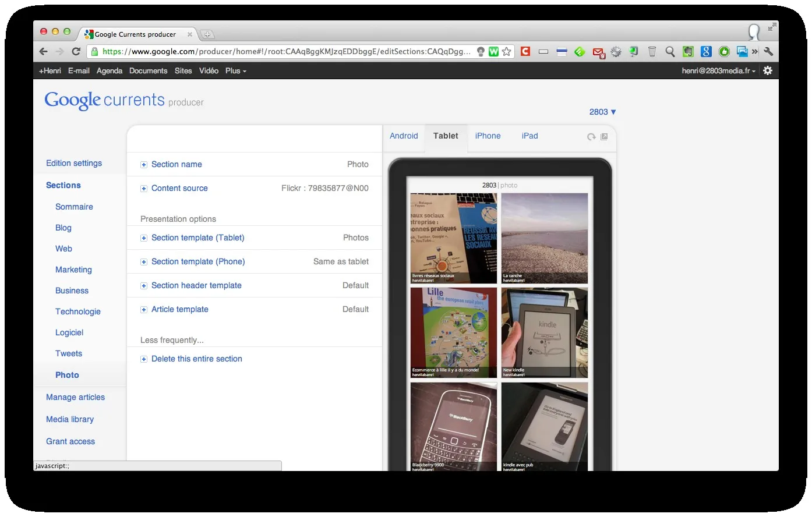The image size is (812, 517).
Task: Select the Tweets section
Action: click(69, 353)
